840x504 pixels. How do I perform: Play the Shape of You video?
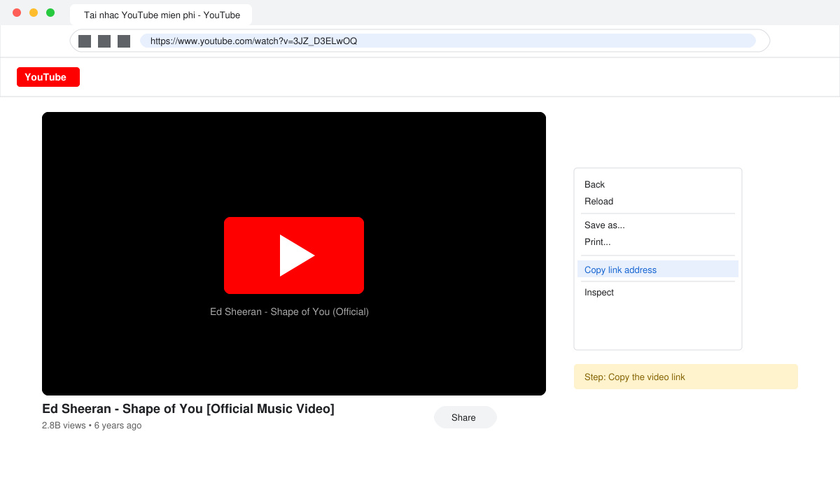pyautogui.click(x=294, y=255)
